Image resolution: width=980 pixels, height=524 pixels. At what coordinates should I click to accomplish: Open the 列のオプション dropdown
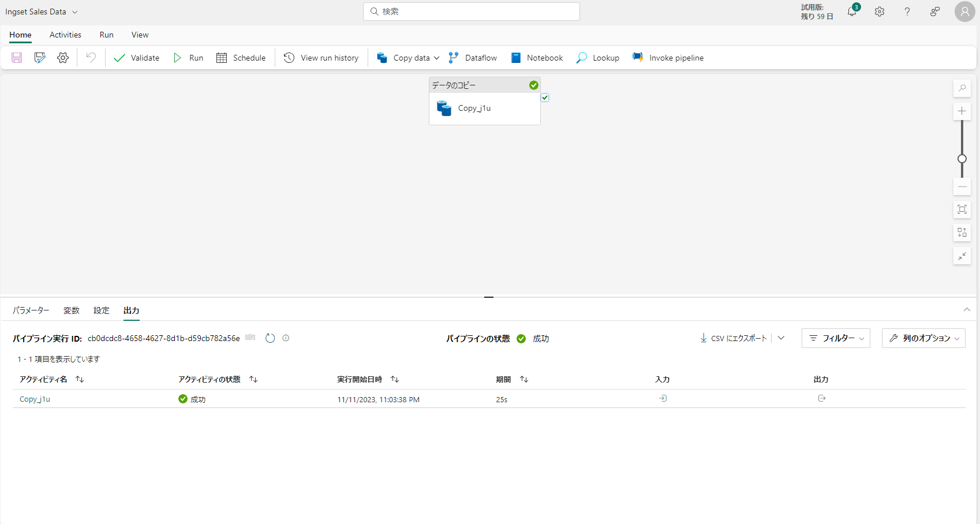923,338
